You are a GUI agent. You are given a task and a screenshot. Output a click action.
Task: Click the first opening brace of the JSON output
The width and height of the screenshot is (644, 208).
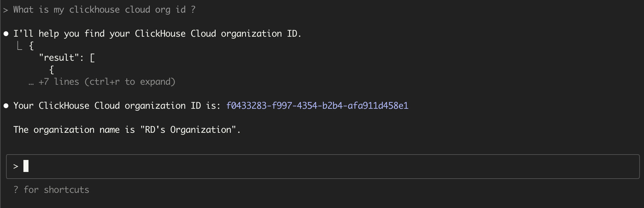(31, 46)
